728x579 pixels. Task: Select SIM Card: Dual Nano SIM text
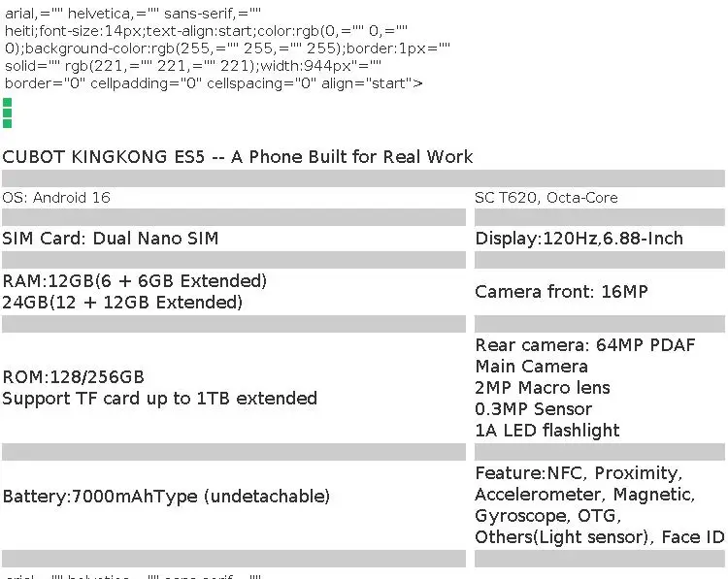(110, 239)
